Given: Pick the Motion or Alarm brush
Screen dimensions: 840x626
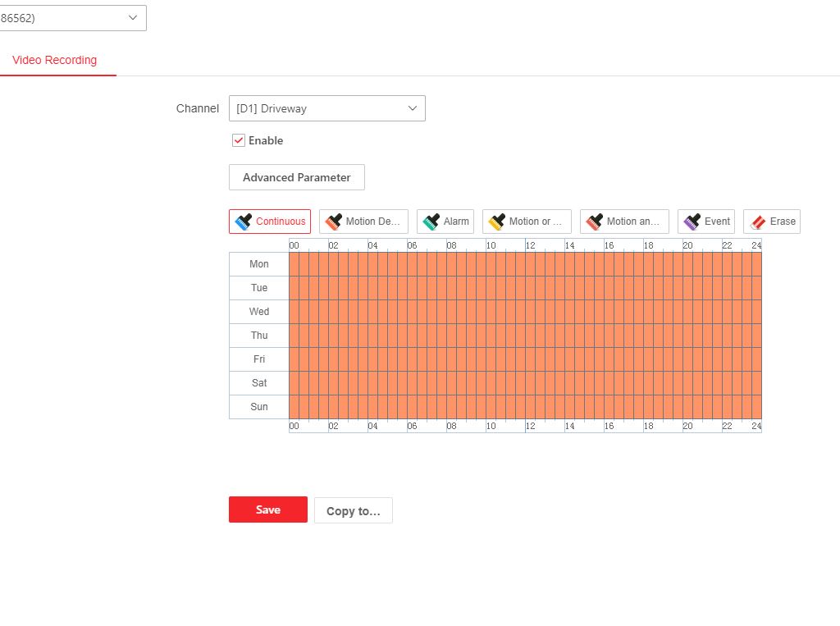Looking at the screenshot, I should point(527,222).
